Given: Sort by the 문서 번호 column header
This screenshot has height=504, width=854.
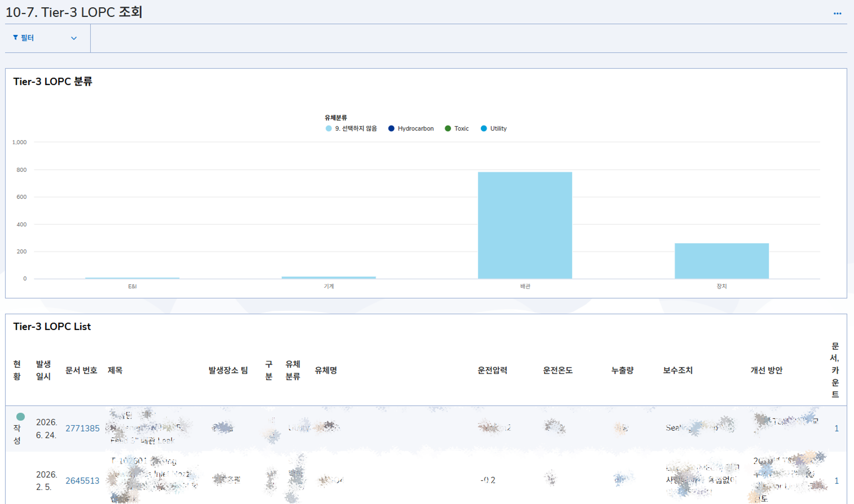Looking at the screenshot, I should click(81, 370).
